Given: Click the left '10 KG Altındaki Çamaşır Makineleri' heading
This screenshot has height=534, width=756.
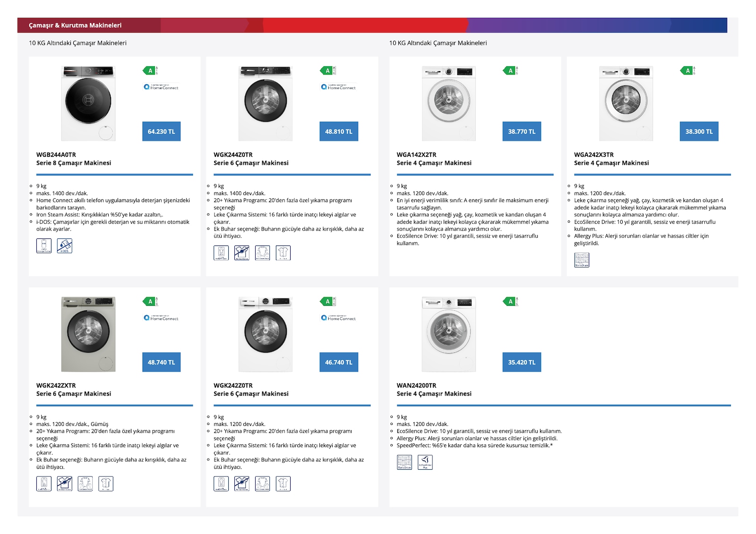Looking at the screenshot, I should [x=77, y=43].
